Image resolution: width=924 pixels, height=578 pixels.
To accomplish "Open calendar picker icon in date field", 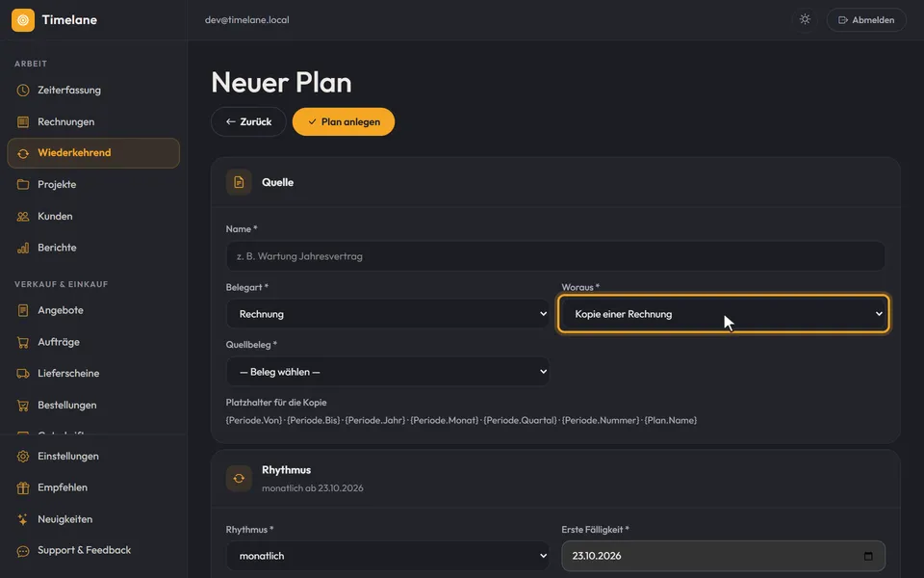I will click(x=868, y=556).
